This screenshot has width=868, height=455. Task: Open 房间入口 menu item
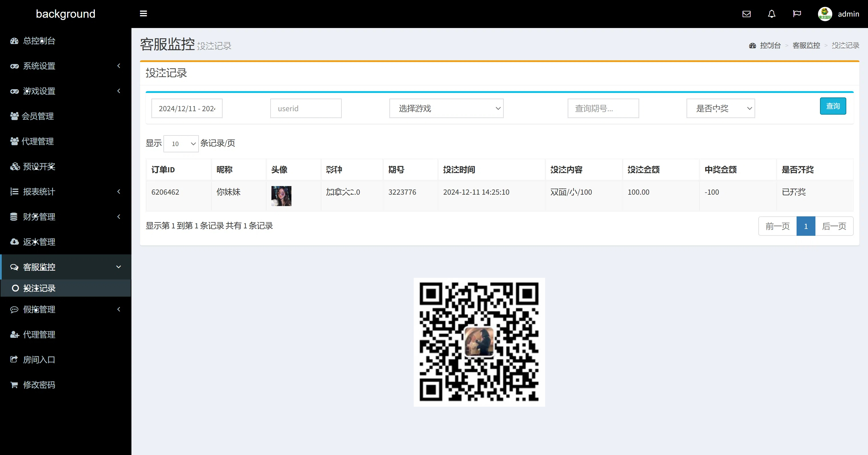pyautogui.click(x=66, y=360)
